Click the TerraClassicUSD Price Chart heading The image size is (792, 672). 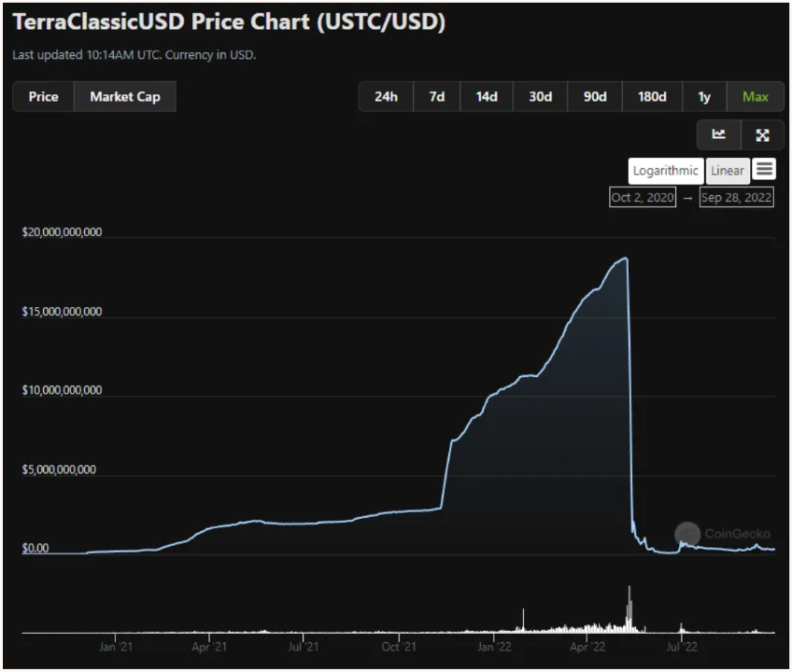[229, 21]
